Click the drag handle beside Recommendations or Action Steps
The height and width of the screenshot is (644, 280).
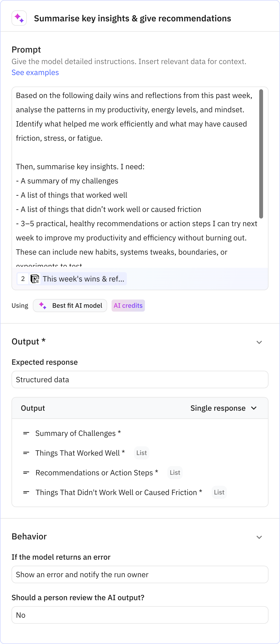(26, 472)
